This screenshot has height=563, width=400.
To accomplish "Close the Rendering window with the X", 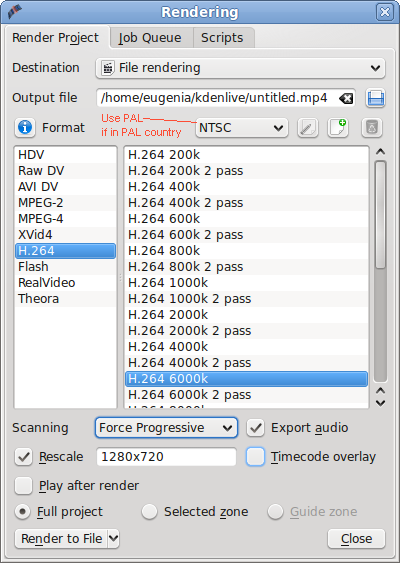I will (385, 12).
